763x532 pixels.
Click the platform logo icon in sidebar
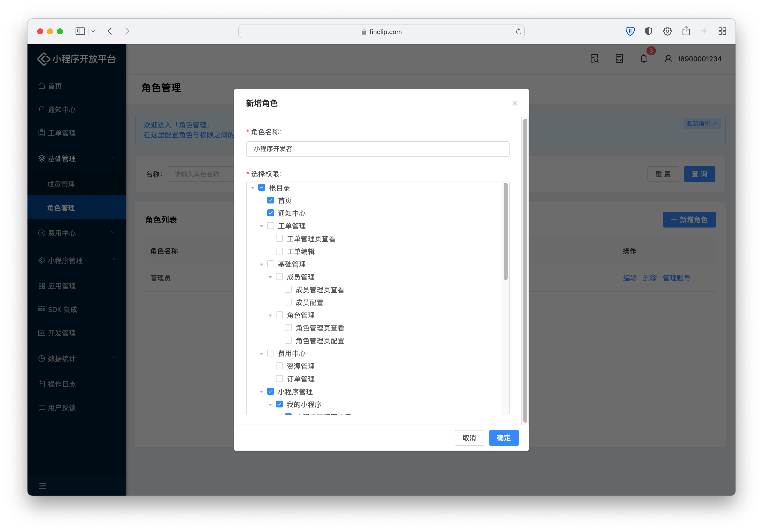pos(43,59)
